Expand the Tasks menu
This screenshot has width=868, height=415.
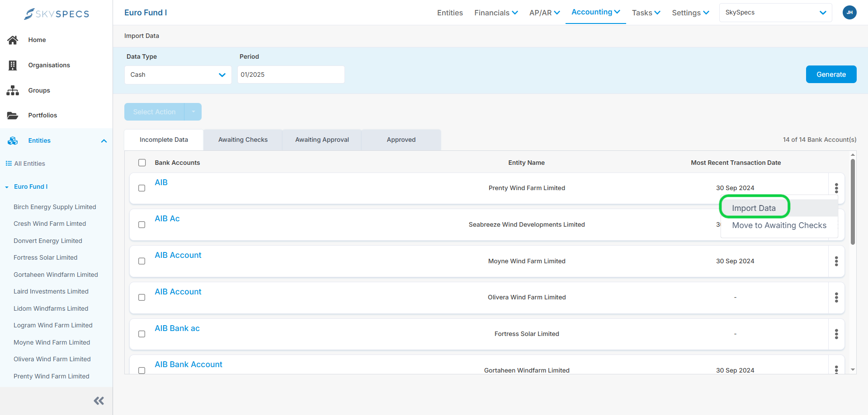coord(646,13)
